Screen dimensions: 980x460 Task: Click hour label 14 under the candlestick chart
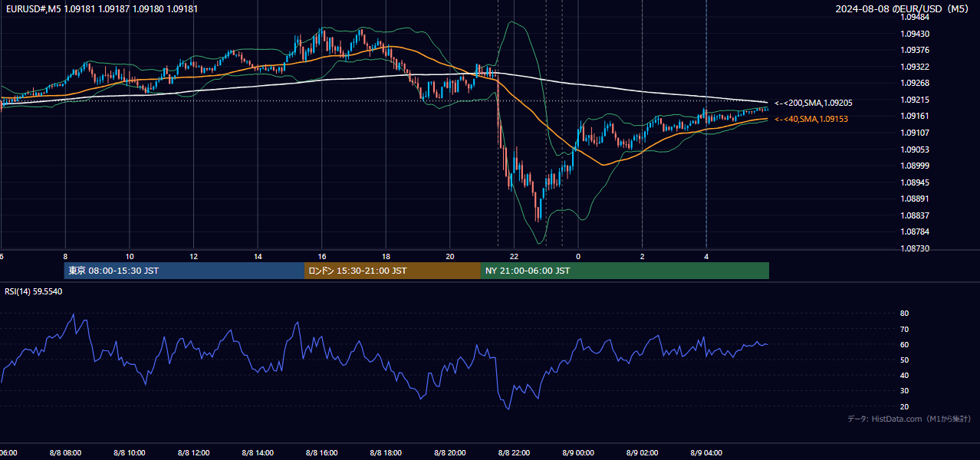point(258,256)
